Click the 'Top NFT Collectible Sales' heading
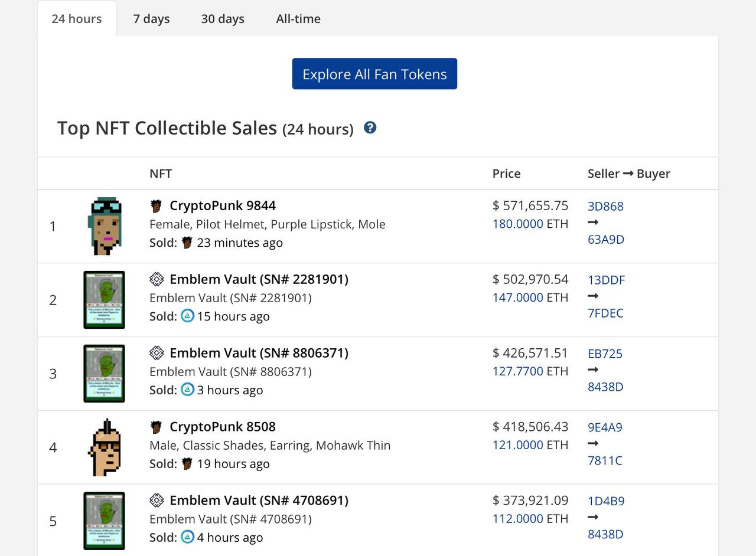This screenshot has width=756, height=556. pyautogui.click(x=167, y=128)
